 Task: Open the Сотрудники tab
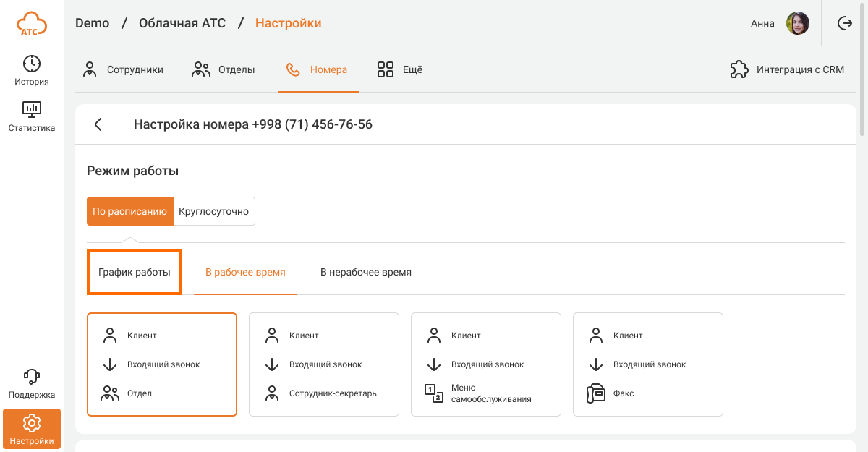(123, 70)
